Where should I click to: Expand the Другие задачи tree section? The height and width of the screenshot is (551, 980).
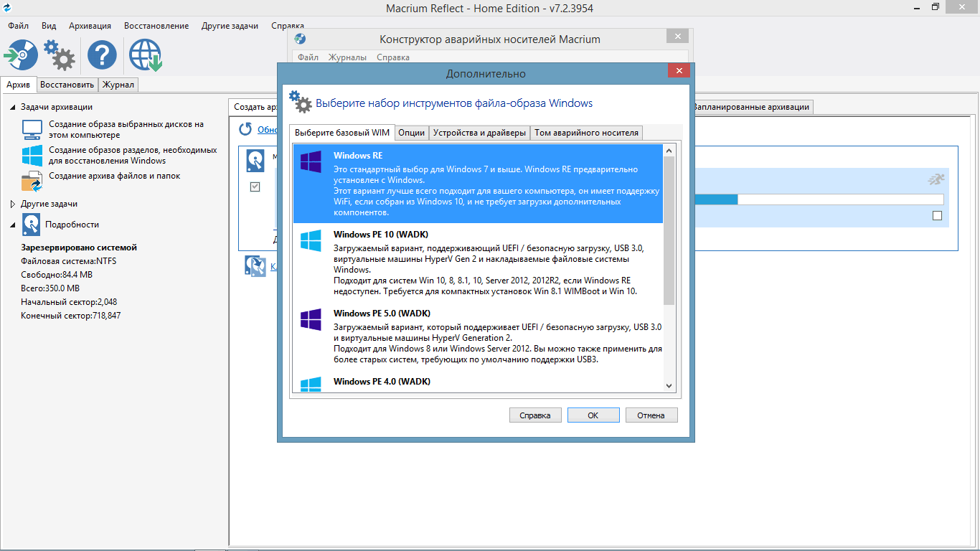point(12,204)
